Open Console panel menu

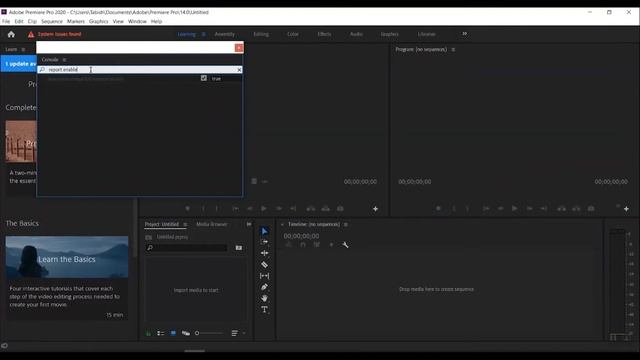[64, 60]
